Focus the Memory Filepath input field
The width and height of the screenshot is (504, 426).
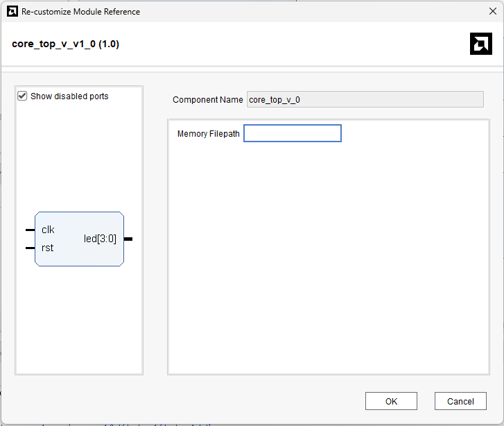point(293,133)
